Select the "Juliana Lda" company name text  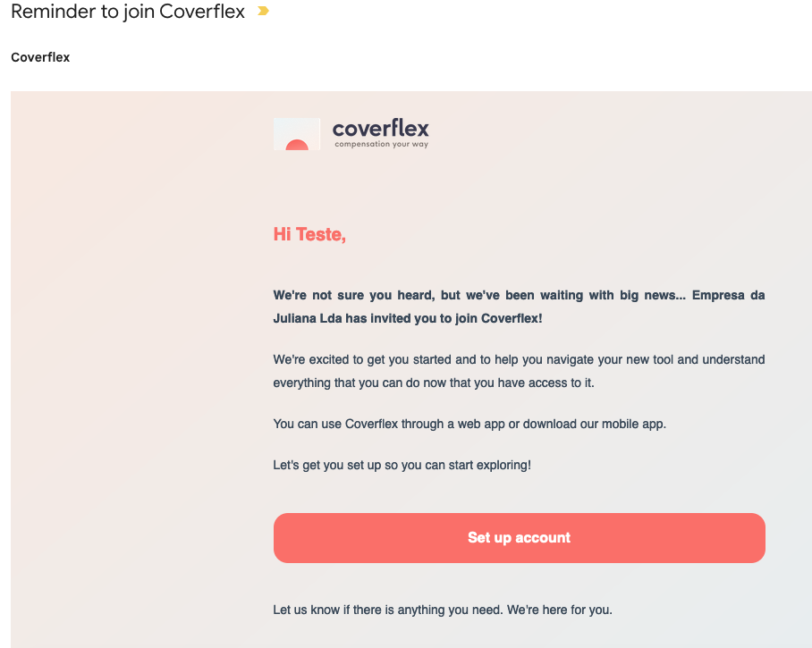[308, 319]
